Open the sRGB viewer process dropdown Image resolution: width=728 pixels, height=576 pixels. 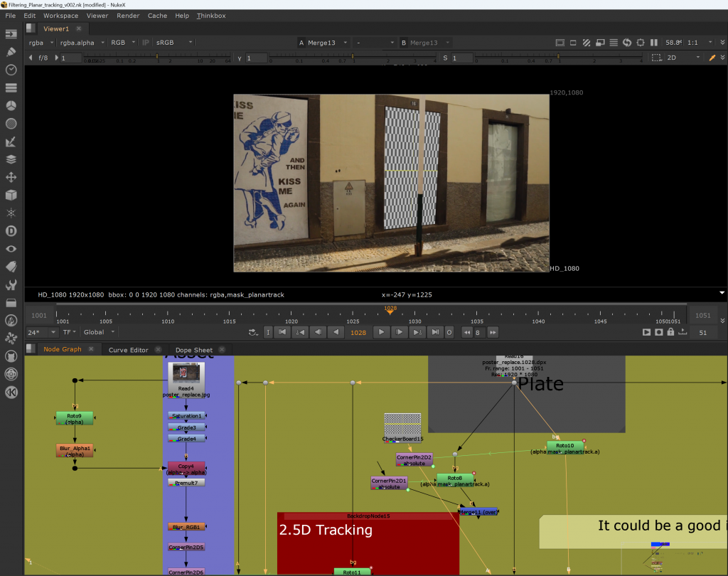[x=174, y=42]
